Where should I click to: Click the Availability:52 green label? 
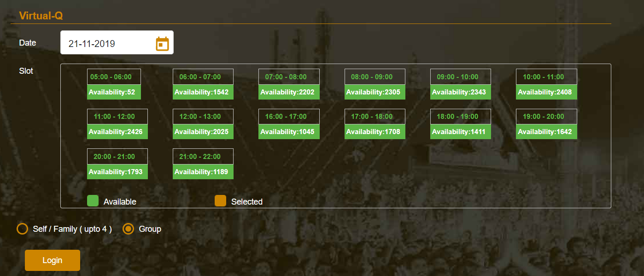tap(114, 92)
